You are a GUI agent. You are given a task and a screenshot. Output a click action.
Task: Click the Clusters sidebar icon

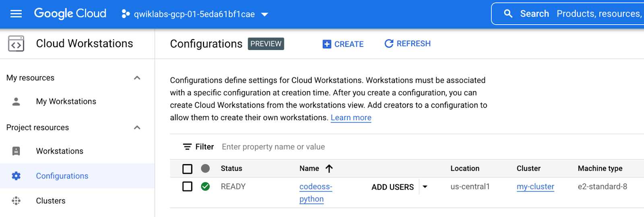pyautogui.click(x=16, y=201)
